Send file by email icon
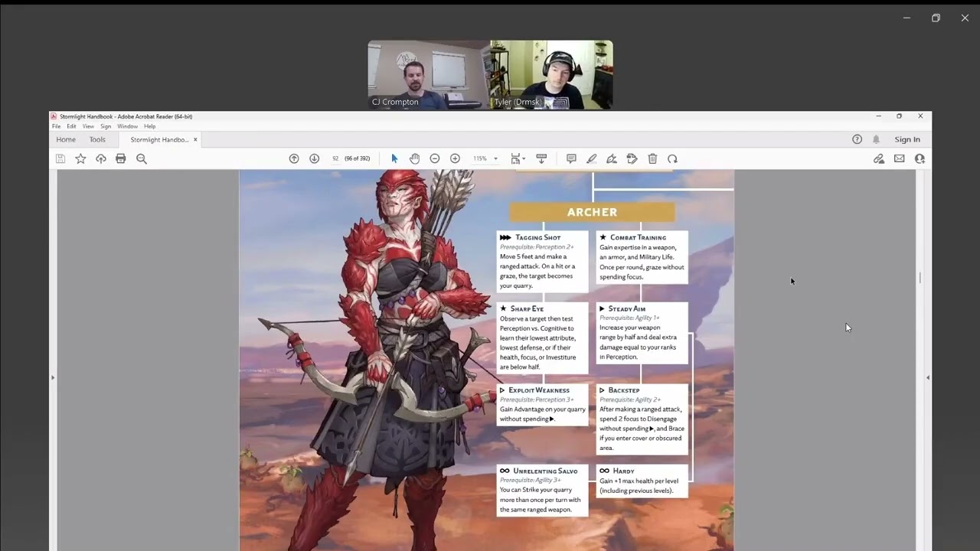Screen dimensions: 980x551 coord(899,158)
